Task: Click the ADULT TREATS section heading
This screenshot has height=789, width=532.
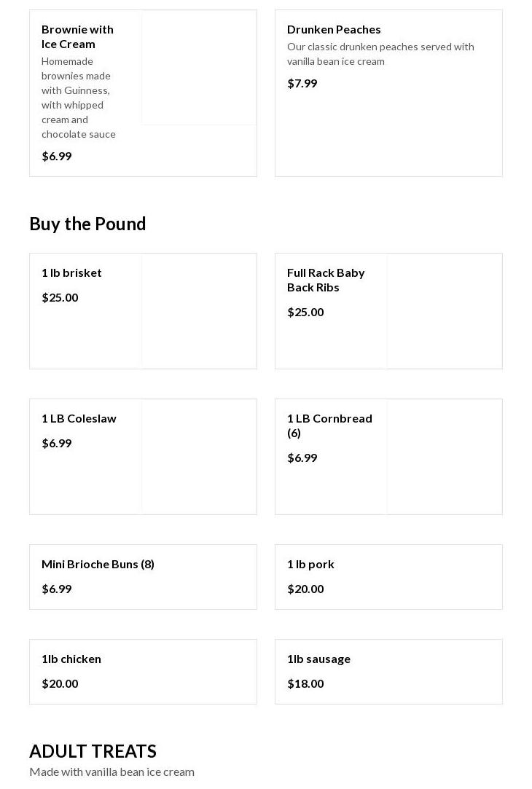Action: tap(93, 751)
